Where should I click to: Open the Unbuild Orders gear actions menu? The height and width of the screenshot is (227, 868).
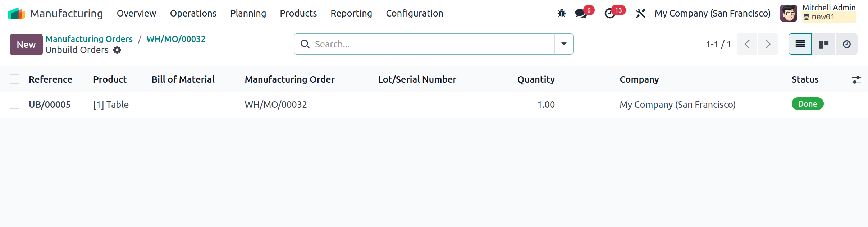pyautogui.click(x=117, y=50)
